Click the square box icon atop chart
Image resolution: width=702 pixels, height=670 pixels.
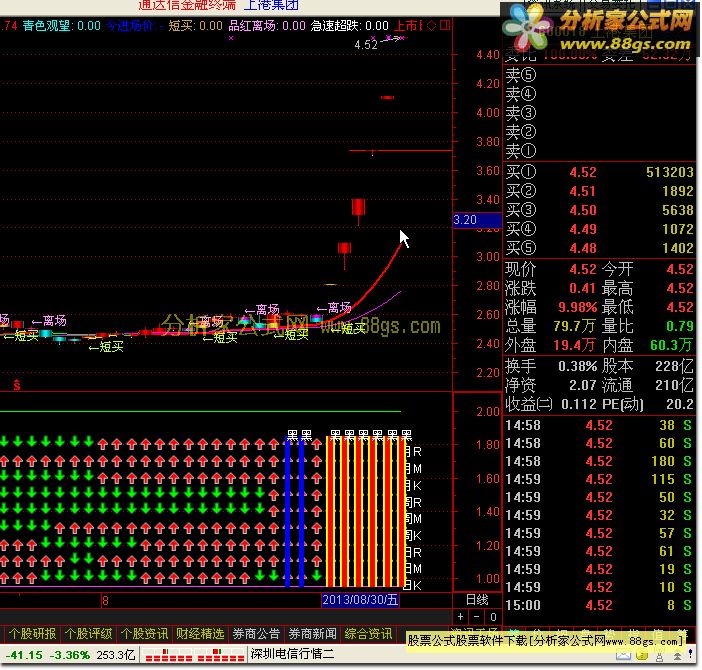coord(445,25)
